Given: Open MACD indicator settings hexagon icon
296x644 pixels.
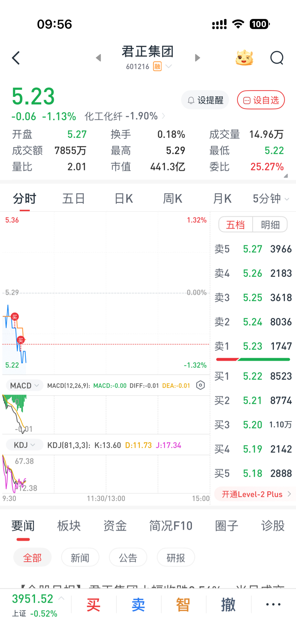Looking at the screenshot, I should (x=200, y=385).
